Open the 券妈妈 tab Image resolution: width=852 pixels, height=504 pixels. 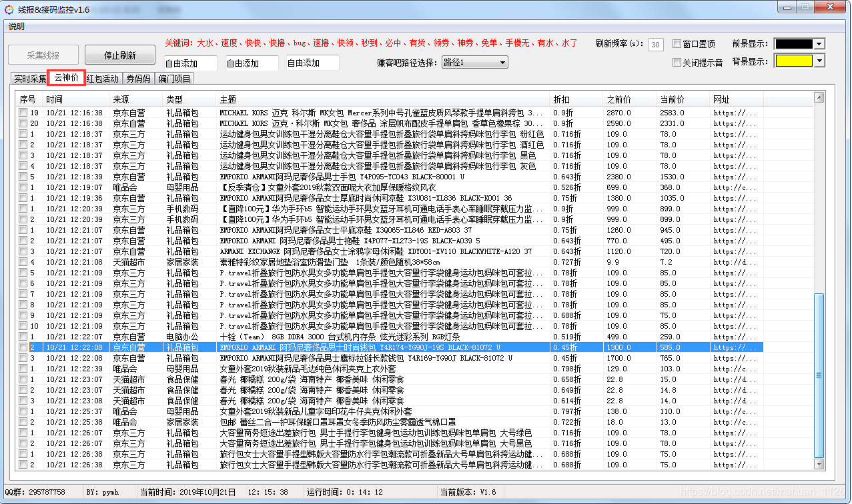pyautogui.click(x=138, y=79)
